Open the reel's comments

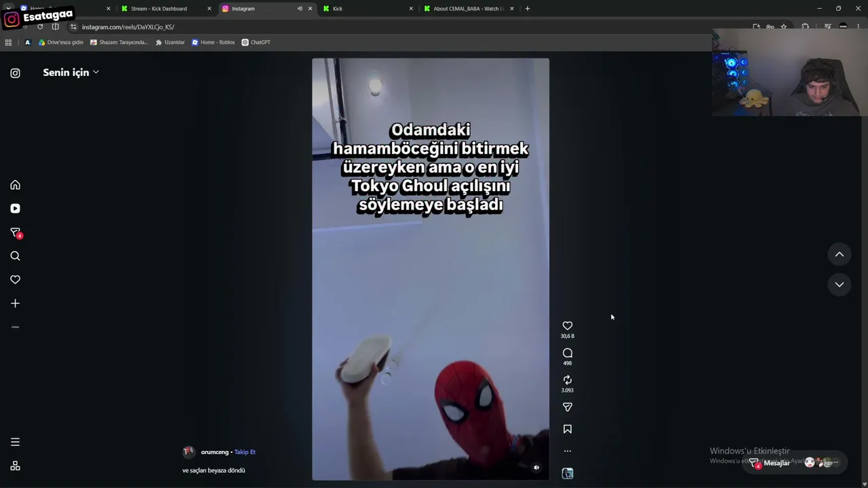coord(568,353)
